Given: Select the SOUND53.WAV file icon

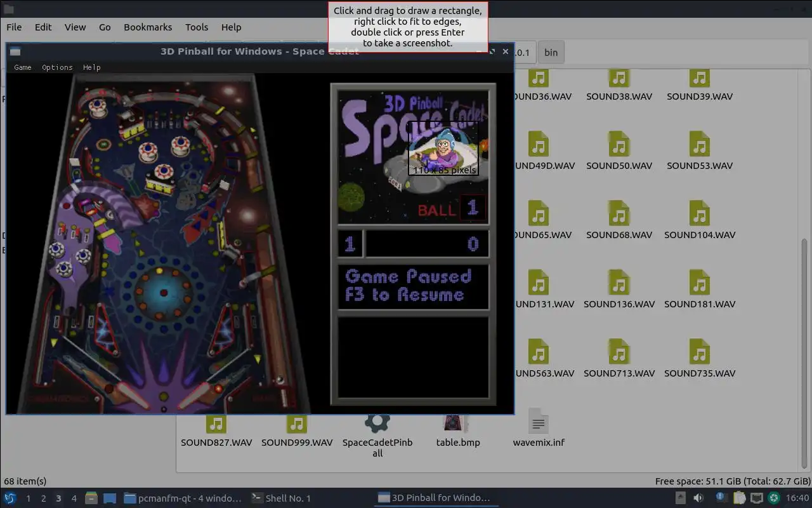Looking at the screenshot, I should [x=700, y=145].
